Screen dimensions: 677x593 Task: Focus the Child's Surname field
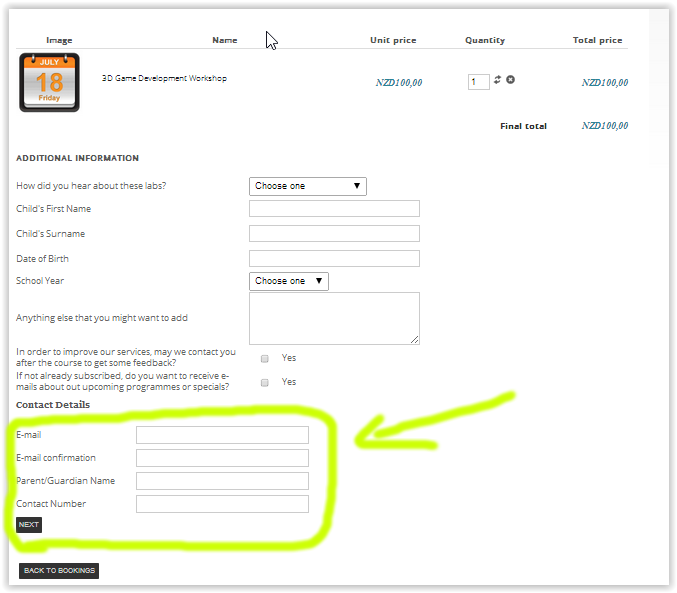coord(334,234)
